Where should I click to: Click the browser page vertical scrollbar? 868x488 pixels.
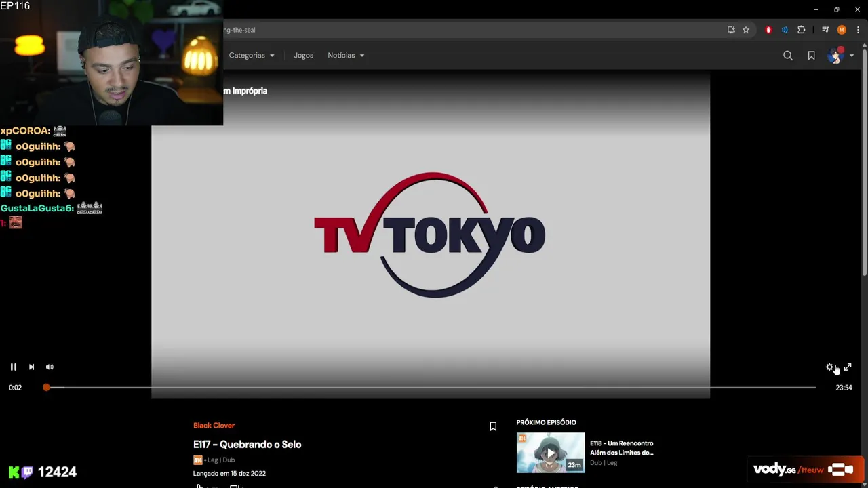pos(864,163)
